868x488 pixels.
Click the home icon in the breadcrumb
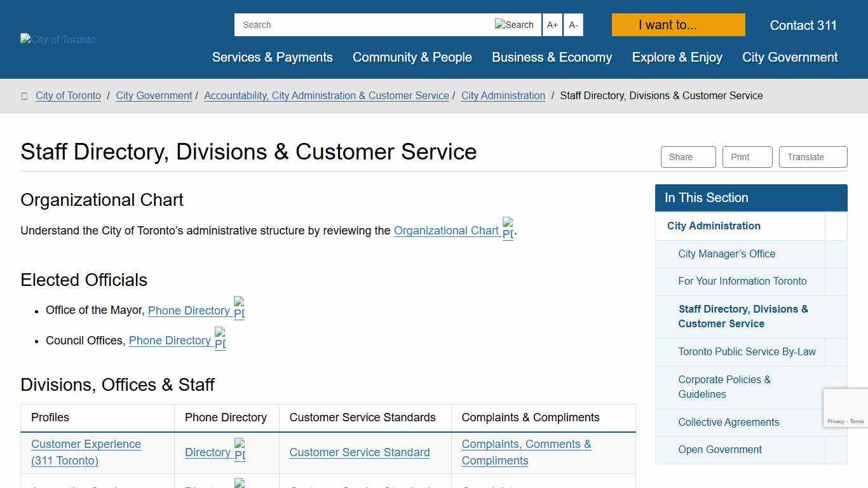click(24, 95)
